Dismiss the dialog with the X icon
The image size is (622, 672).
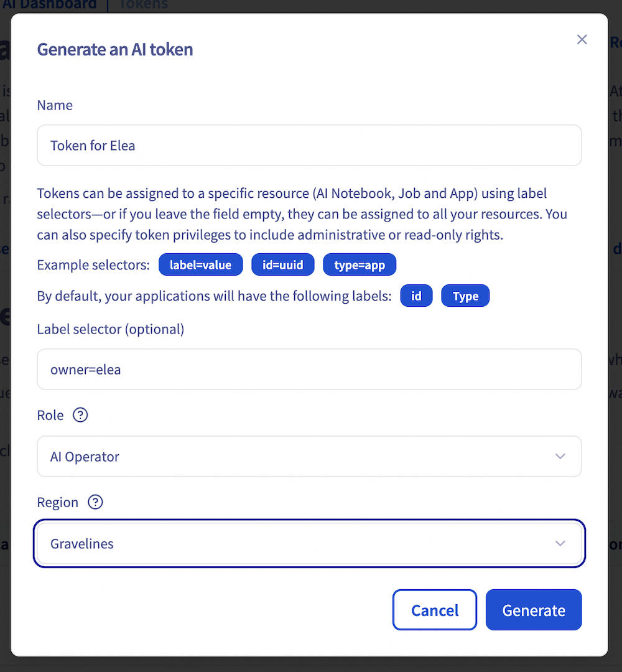(x=582, y=39)
